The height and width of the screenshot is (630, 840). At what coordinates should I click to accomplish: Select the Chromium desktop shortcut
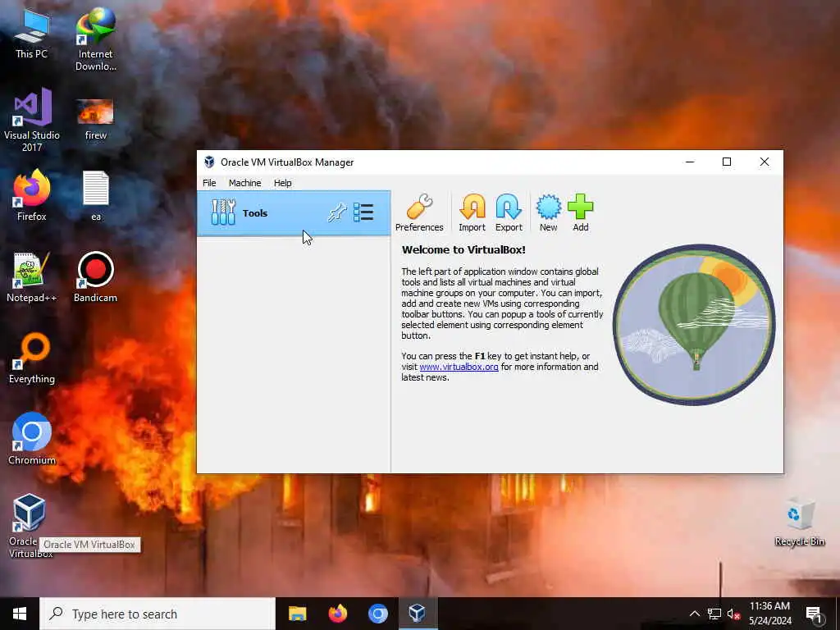(x=32, y=440)
